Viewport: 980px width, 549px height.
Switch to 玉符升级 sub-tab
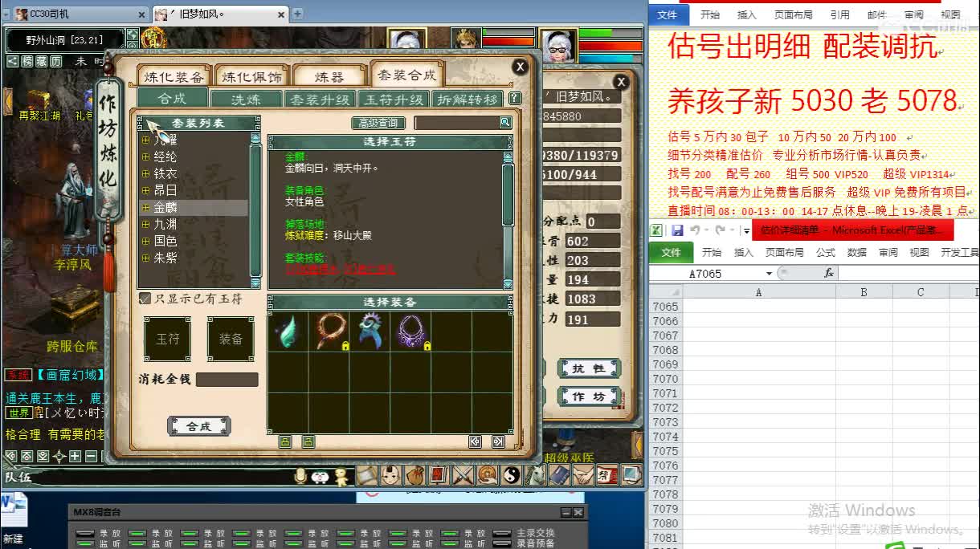(394, 100)
